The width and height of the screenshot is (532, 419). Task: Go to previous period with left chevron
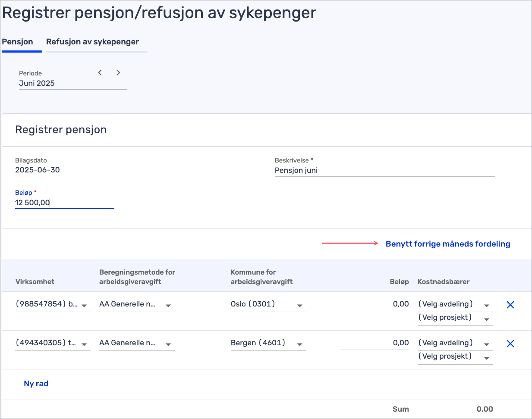[100, 73]
